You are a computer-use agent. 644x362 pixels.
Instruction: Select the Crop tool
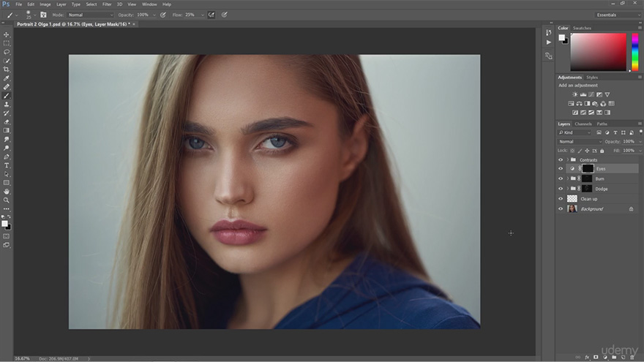[6, 69]
